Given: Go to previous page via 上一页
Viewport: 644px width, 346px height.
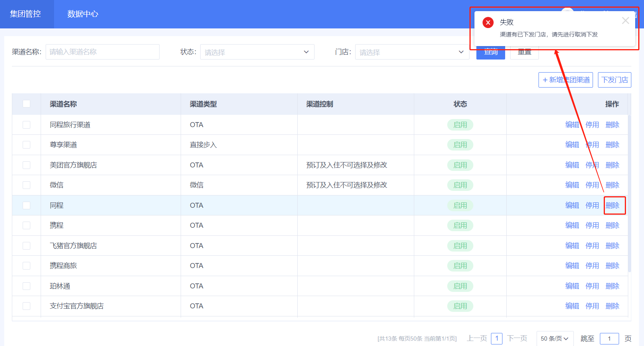Looking at the screenshot, I should [477, 338].
